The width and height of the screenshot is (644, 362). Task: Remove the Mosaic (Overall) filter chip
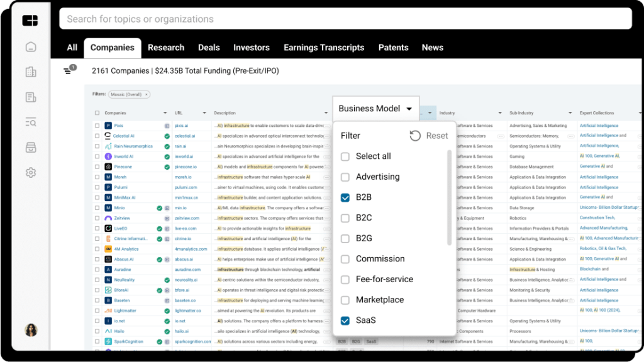tap(145, 93)
